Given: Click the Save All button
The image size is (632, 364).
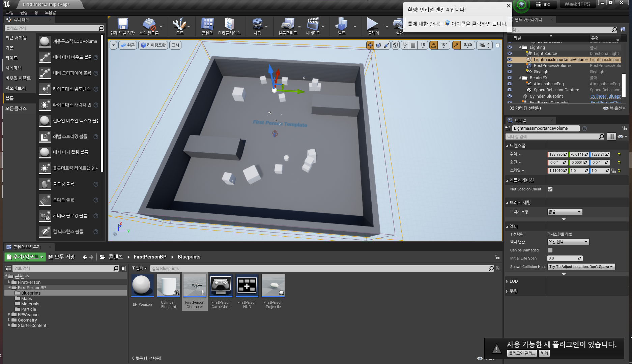Looking at the screenshot, I should pos(62,257).
